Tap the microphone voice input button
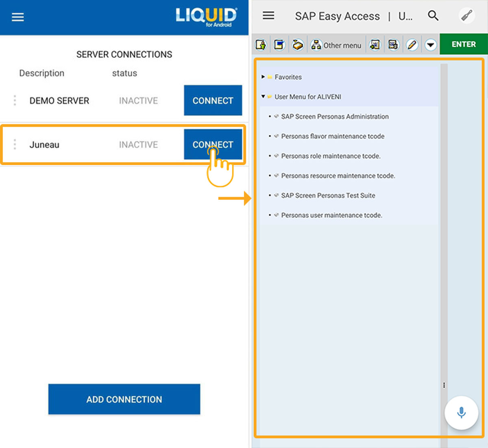Image resolution: width=488 pixels, height=448 pixels. [461, 413]
